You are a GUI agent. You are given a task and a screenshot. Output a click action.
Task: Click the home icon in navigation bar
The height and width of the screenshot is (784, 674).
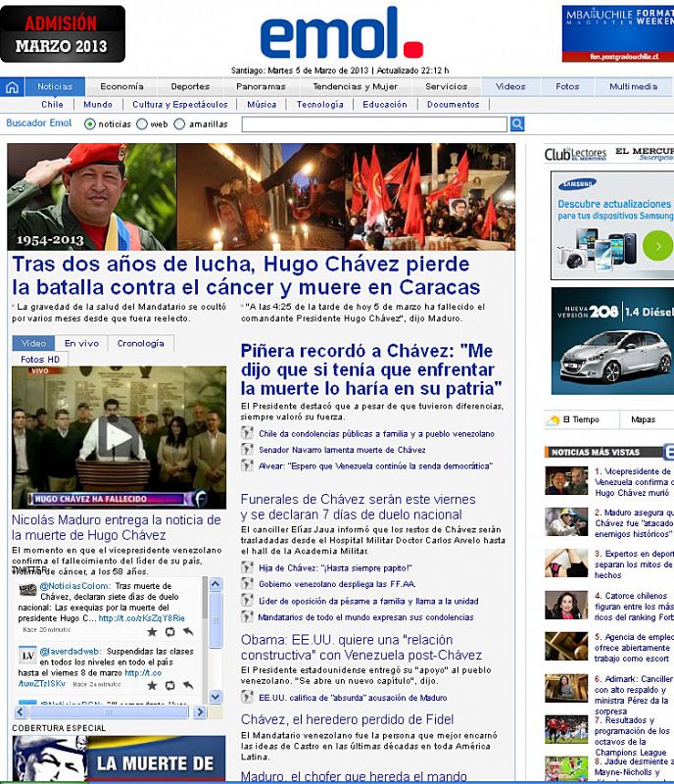pyautogui.click(x=12, y=87)
